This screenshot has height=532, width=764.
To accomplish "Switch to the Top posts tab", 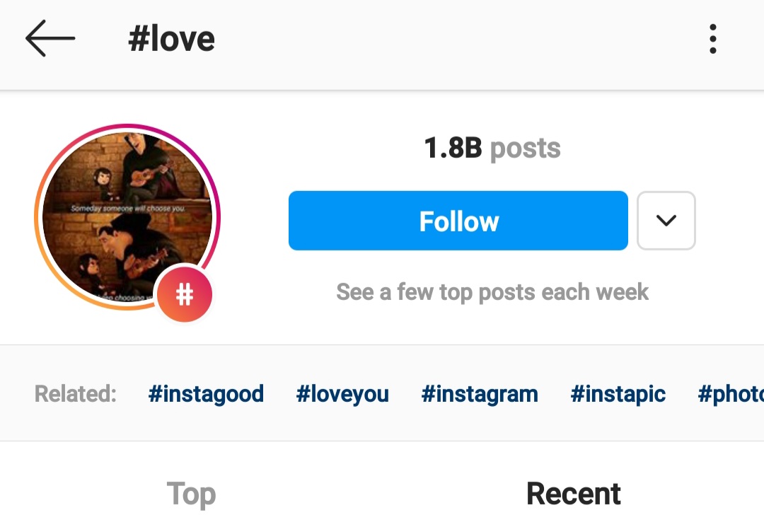I will (190, 493).
